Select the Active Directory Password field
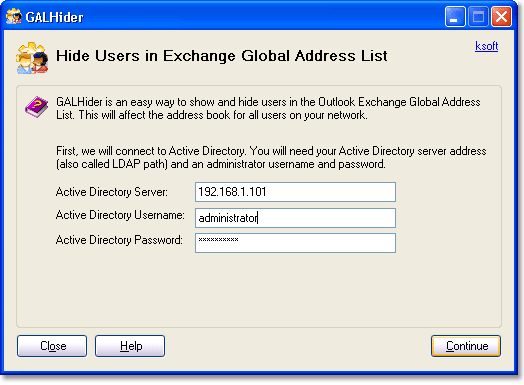 click(x=295, y=243)
